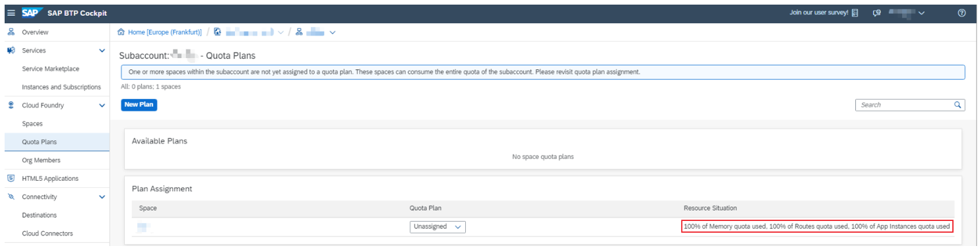
Task: Click the notifications feedback icon in header
Action: pos(876,13)
